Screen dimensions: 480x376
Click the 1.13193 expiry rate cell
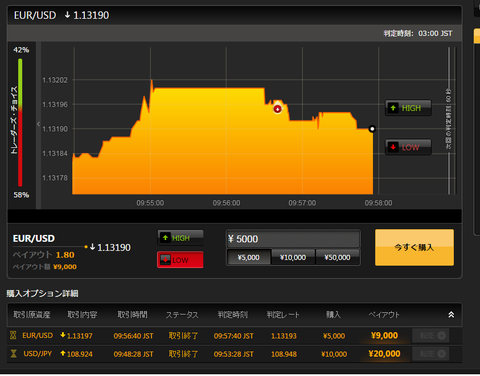coord(284,336)
